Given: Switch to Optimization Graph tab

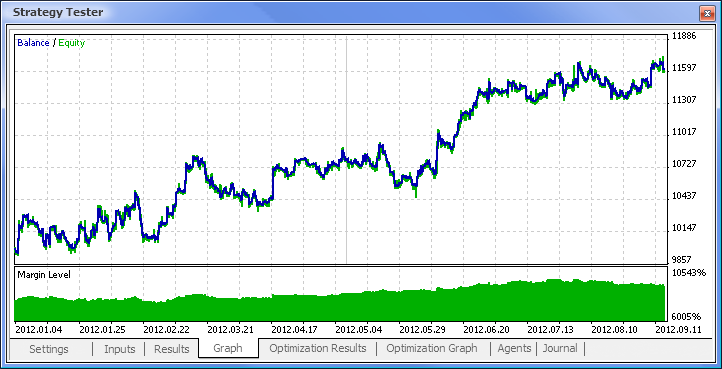Looking at the screenshot, I should tap(432, 348).
